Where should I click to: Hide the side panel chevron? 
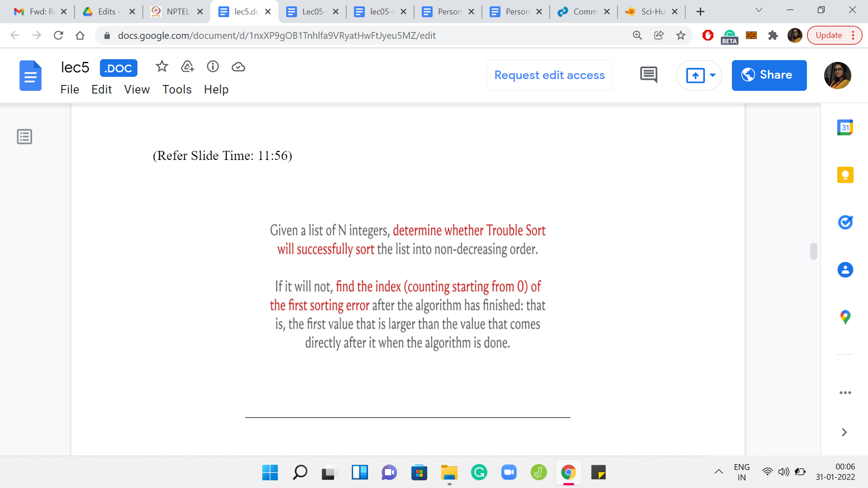[844, 432]
